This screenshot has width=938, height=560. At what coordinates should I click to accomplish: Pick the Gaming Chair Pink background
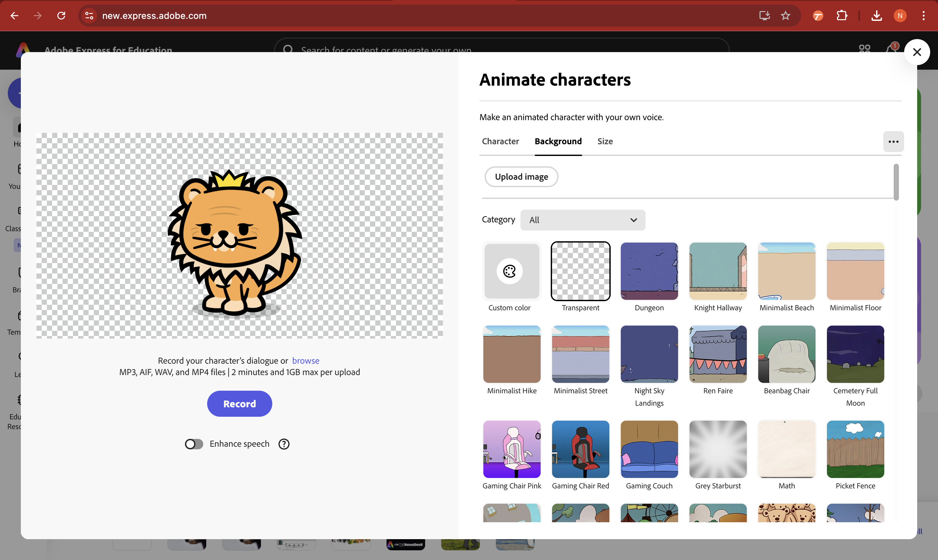click(x=511, y=449)
